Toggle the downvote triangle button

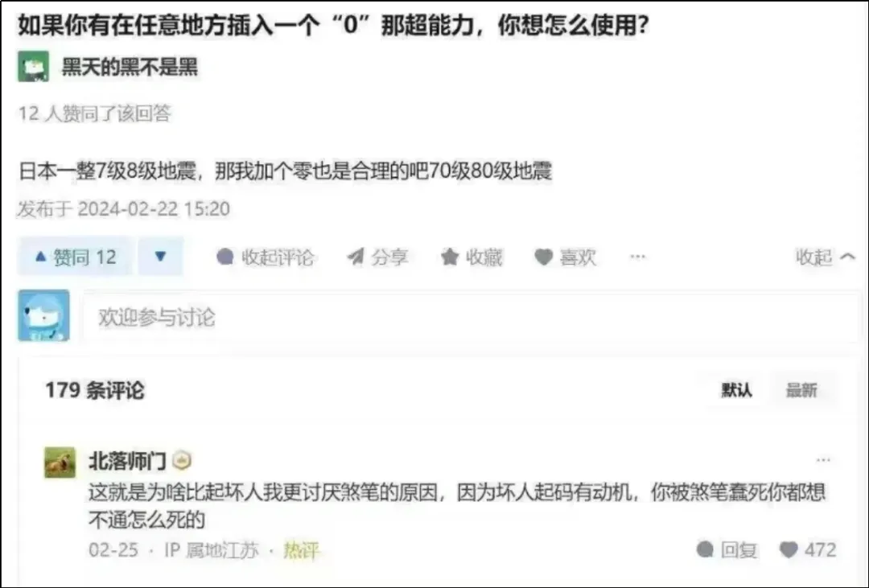click(161, 257)
